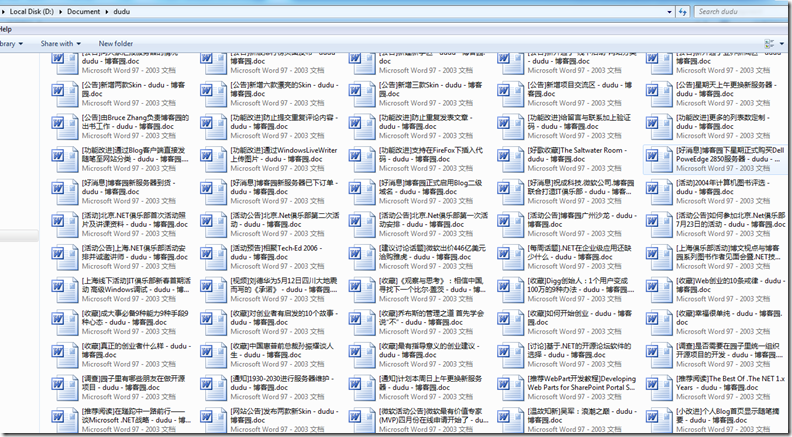Click the refresh button beside address bar

point(683,12)
